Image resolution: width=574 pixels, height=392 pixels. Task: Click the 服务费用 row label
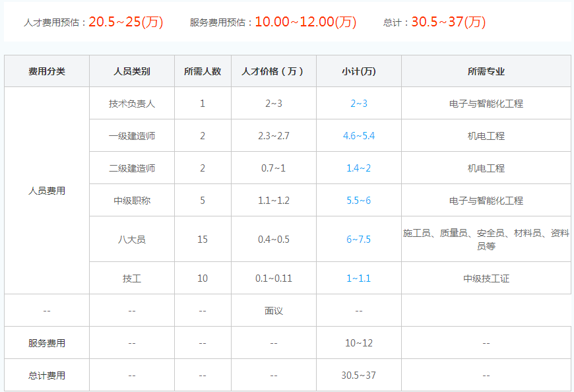[47, 343]
